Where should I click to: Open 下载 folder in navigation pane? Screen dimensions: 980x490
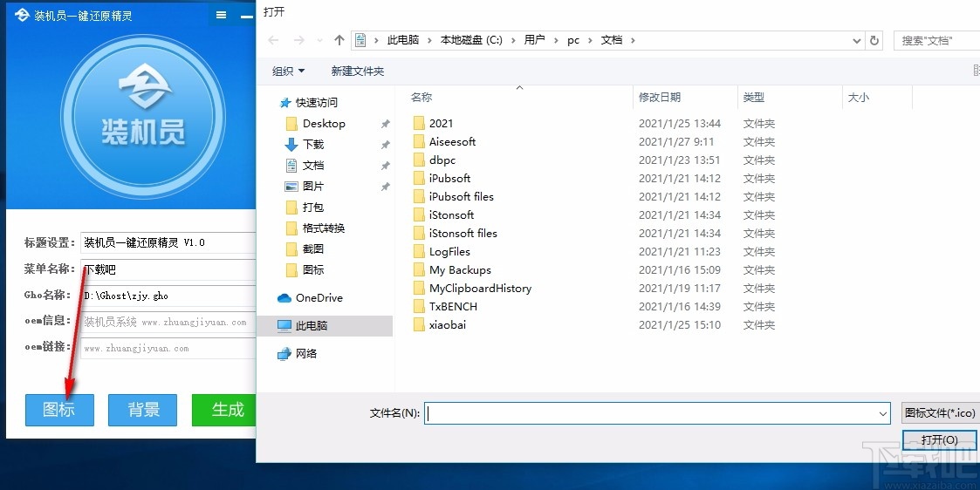click(x=313, y=144)
